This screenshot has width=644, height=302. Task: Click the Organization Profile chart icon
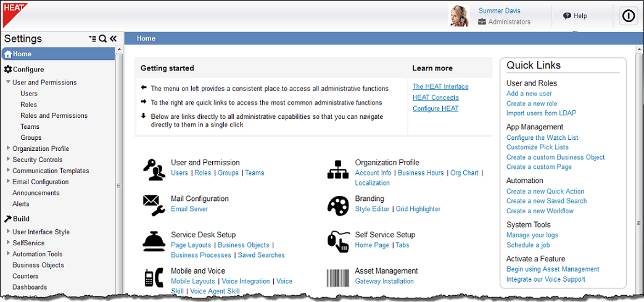pyautogui.click(x=337, y=169)
